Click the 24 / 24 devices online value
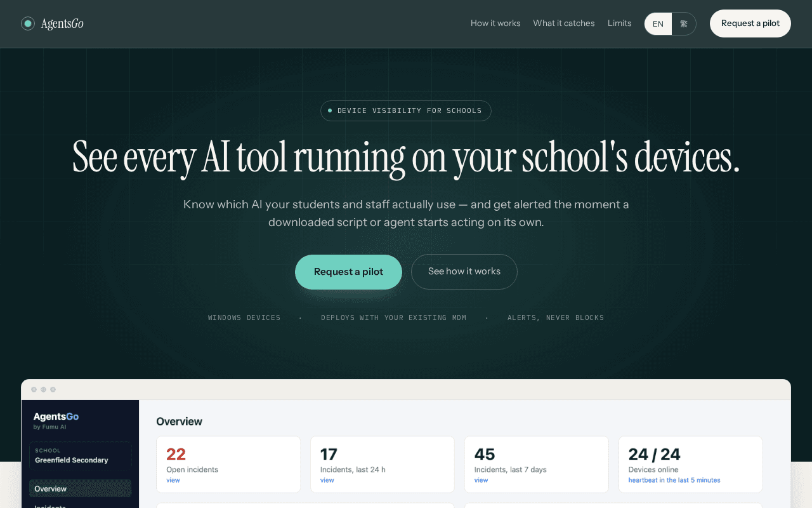Image resolution: width=812 pixels, height=508 pixels. 654,454
